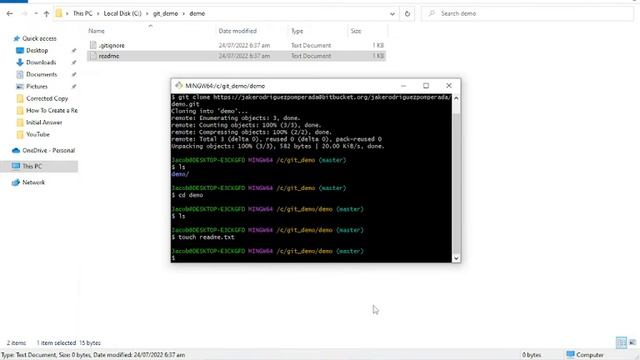Refresh the current folder view

pos(407,13)
